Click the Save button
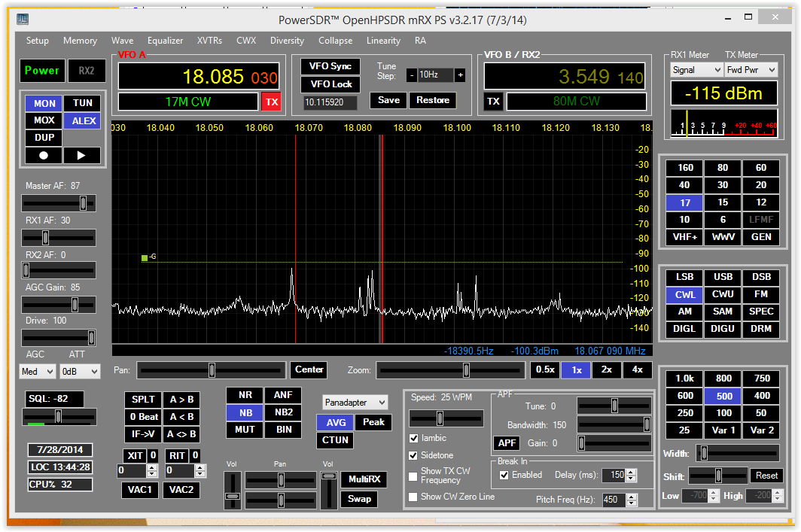The width and height of the screenshot is (801, 532). point(388,101)
